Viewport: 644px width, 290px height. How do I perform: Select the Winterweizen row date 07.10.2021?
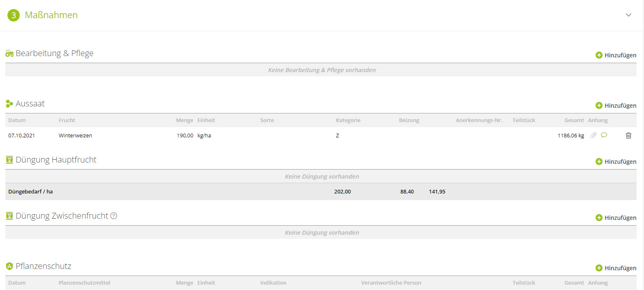tap(21, 135)
